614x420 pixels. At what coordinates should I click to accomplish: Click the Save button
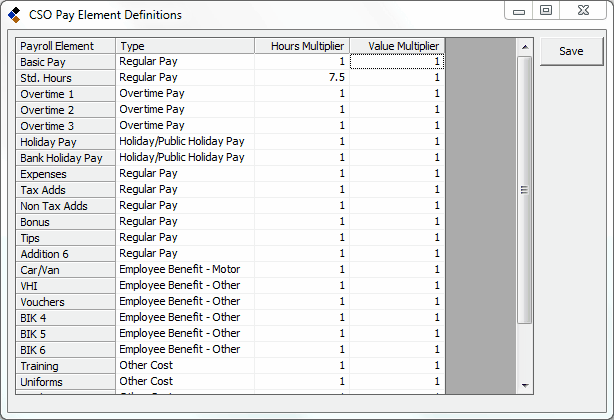[x=571, y=52]
